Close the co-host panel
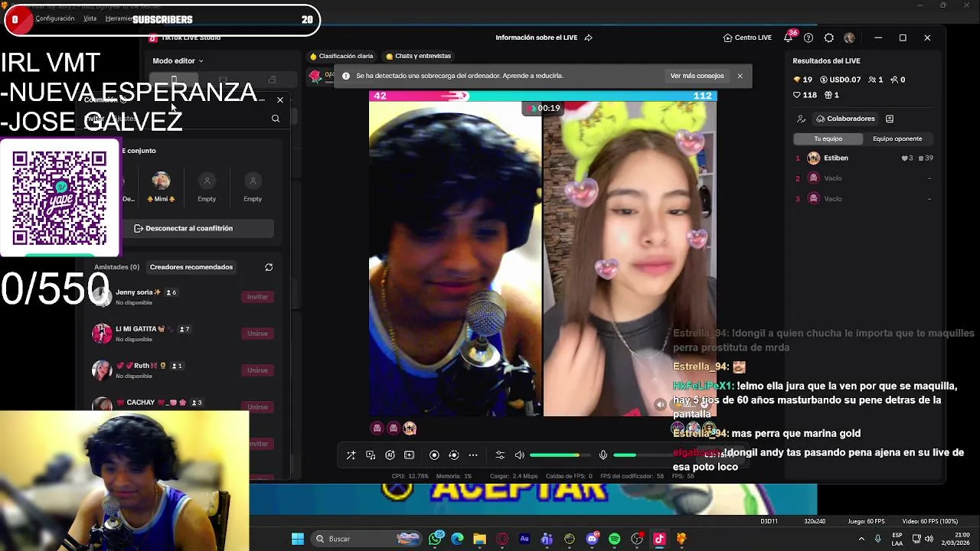 pos(280,100)
